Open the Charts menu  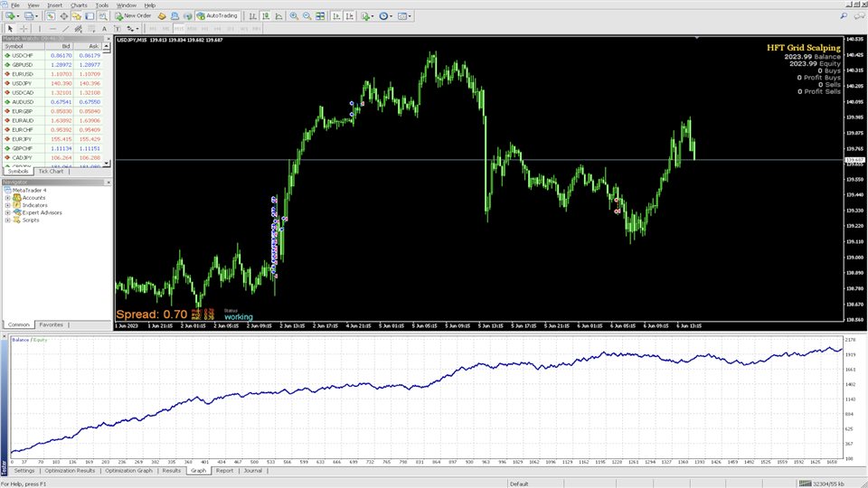80,5
